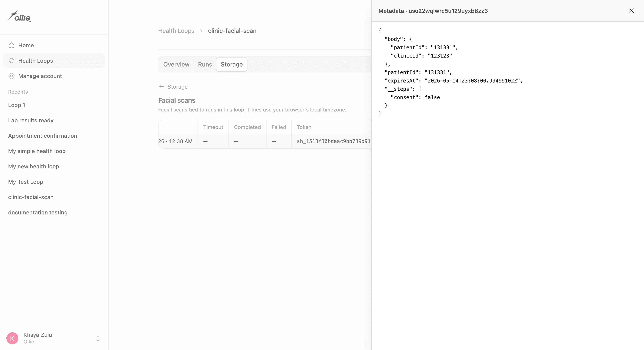Click the Khaya Zulu avatar

pyautogui.click(x=12, y=338)
